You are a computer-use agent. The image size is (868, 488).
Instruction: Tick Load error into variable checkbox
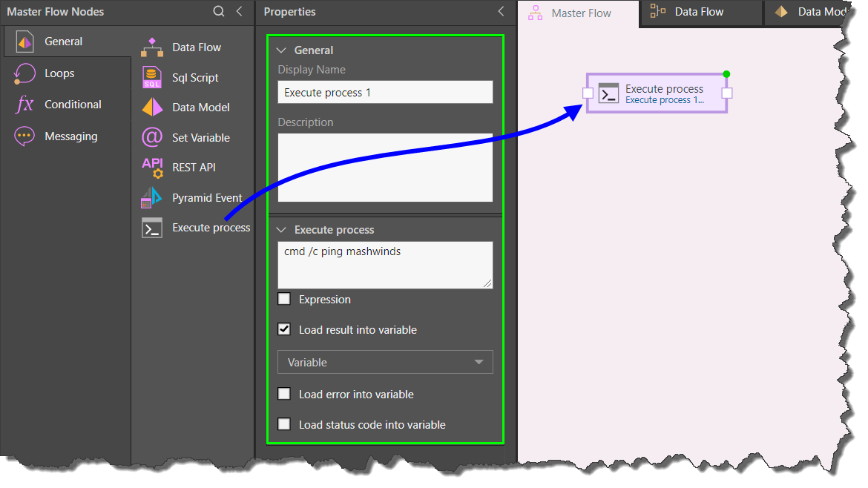283,395
